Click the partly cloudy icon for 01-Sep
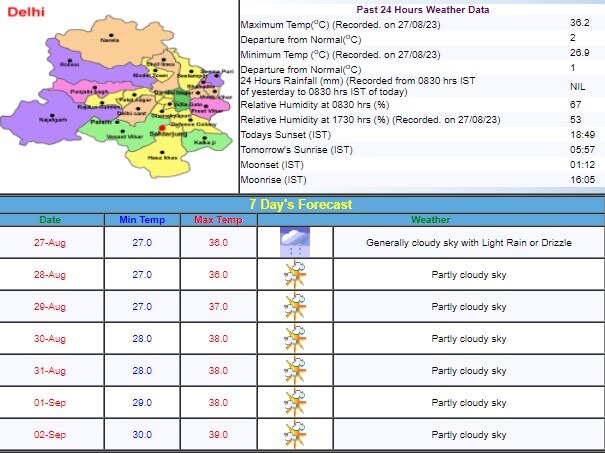 click(x=294, y=402)
